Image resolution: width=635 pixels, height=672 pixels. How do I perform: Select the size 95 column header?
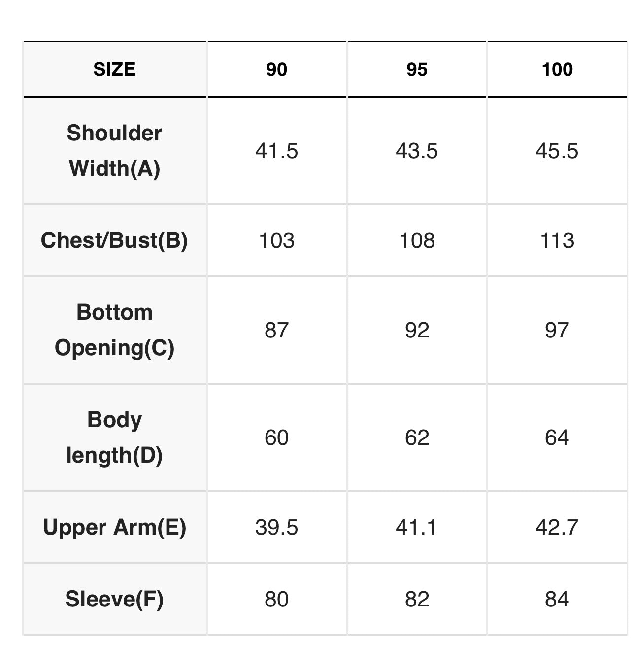[417, 69]
